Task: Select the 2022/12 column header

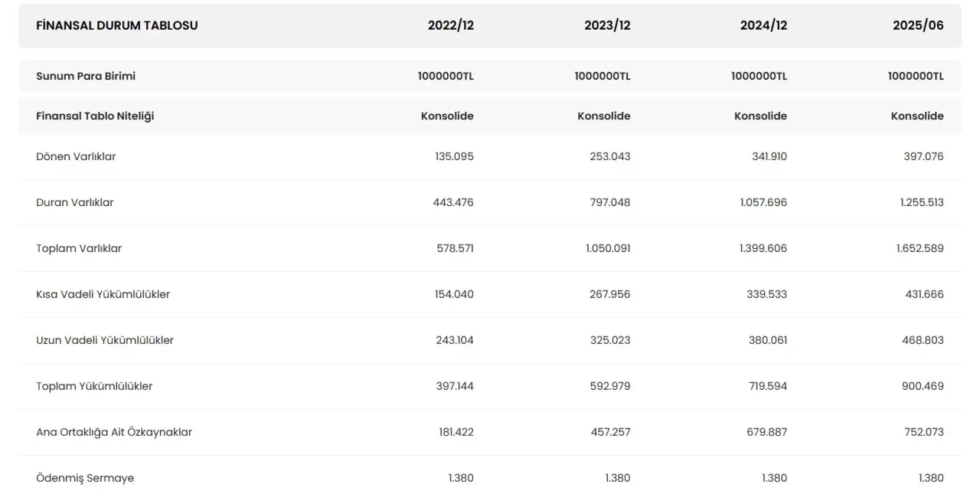Action: [x=450, y=25]
